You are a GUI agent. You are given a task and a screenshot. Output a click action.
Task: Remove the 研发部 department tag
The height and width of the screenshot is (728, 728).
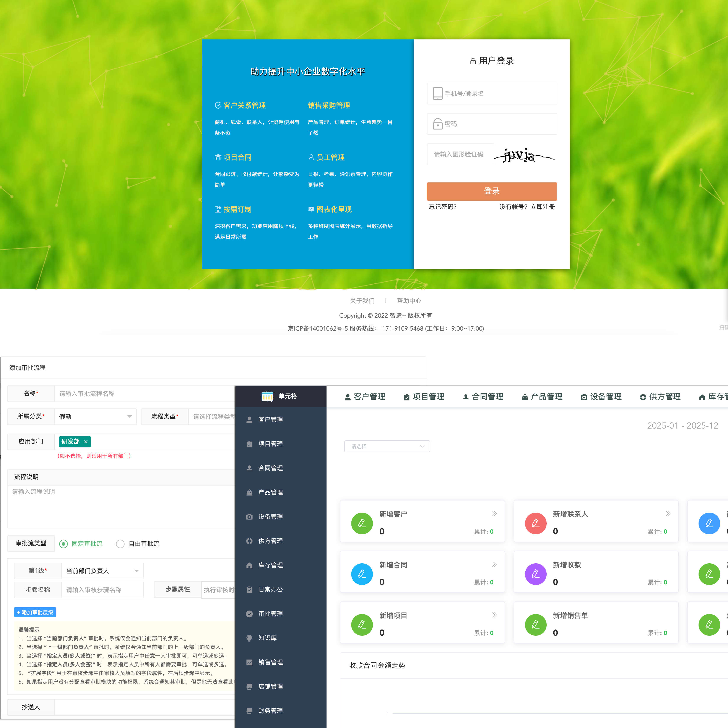point(86,442)
